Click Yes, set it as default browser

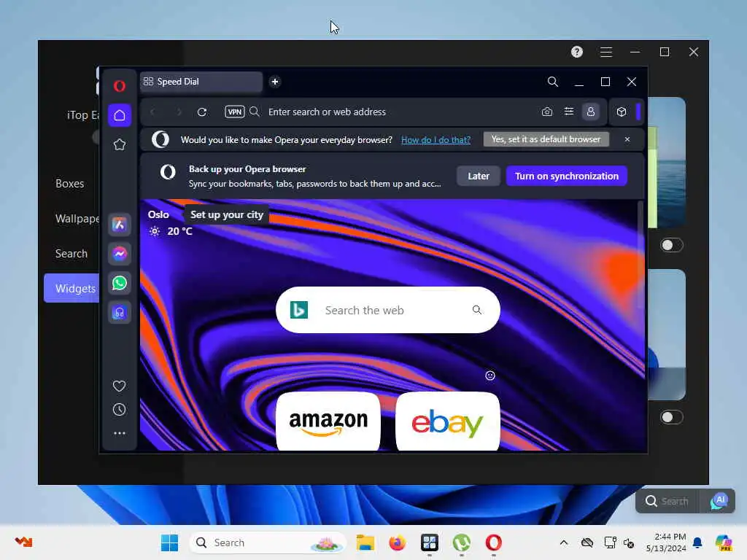(x=546, y=139)
